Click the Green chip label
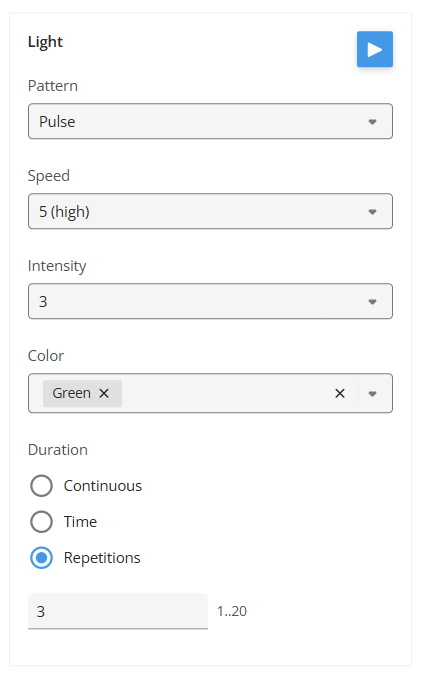Screen dimensions: 421x677 [x=72, y=393]
